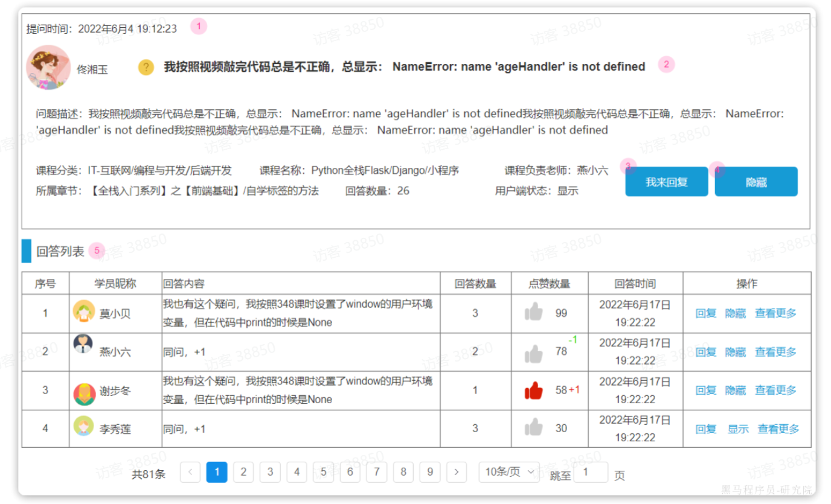This screenshot has width=831, height=504.
Task: Go to page 4
Action: (x=297, y=472)
